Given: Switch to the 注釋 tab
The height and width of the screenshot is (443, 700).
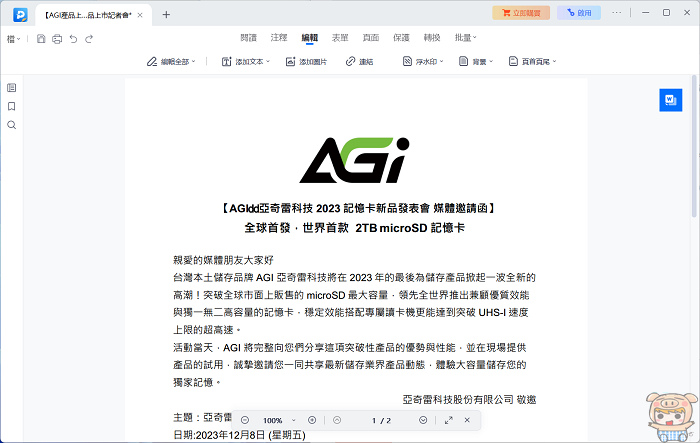Looking at the screenshot, I should [279, 38].
